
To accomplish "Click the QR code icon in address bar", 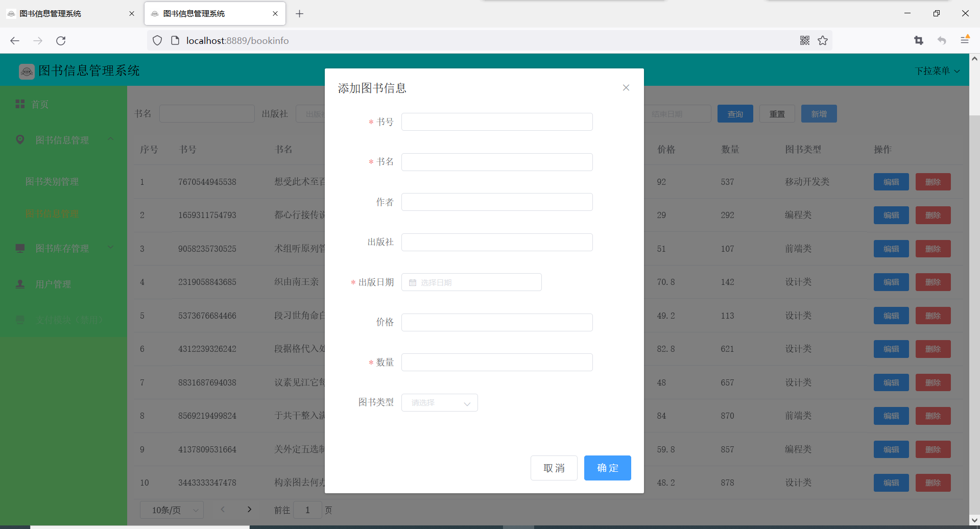I will click(x=805, y=40).
